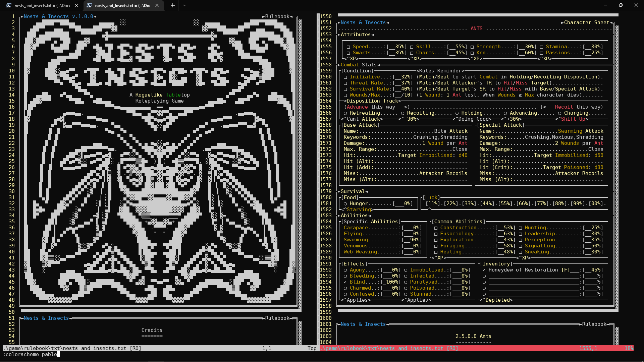This screenshot has width=644, height=362.
Task: Click PowerShell icon on first terminal tab
Action: tap(9, 5)
